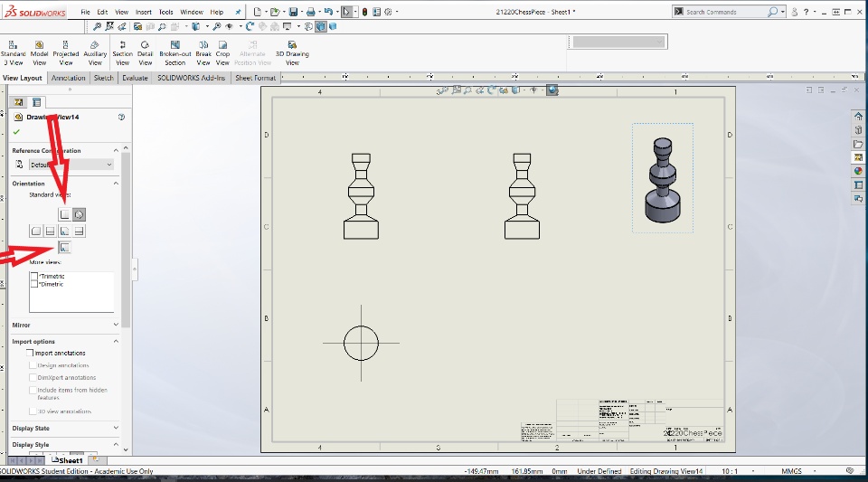Enable the Import annotations checkbox
The width and height of the screenshot is (868, 482).
(31, 353)
